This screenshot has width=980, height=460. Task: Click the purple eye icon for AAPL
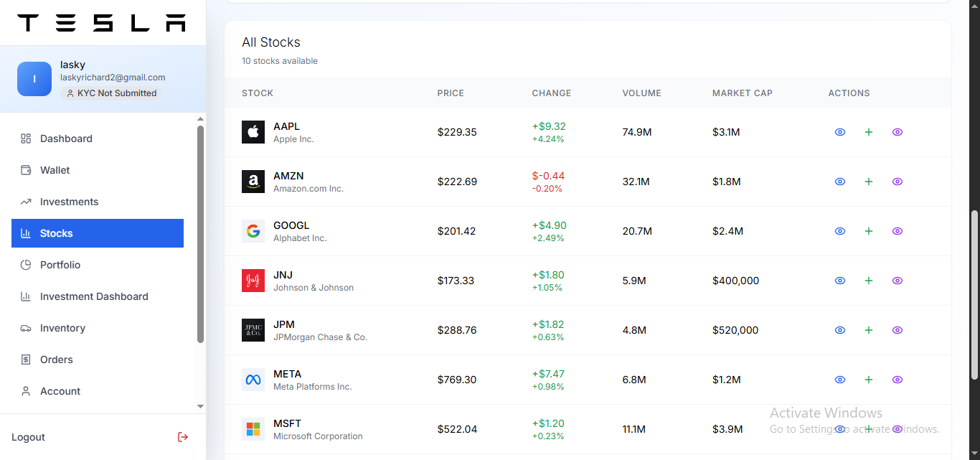pyautogui.click(x=897, y=132)
